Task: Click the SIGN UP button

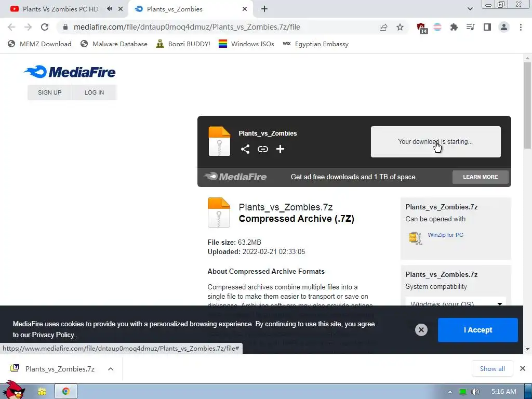Action: click(49, 92)
